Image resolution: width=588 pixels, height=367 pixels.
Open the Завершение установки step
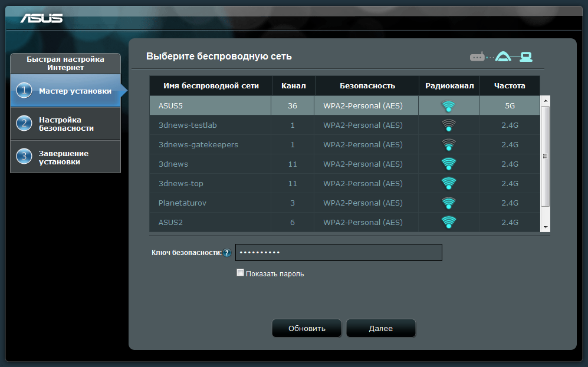point(65,157)
